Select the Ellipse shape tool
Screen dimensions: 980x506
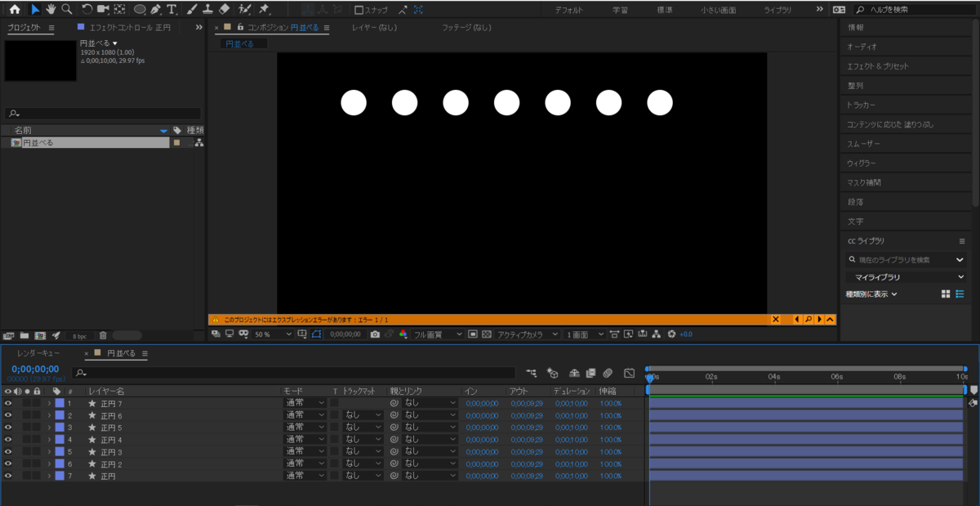point(140,10)
